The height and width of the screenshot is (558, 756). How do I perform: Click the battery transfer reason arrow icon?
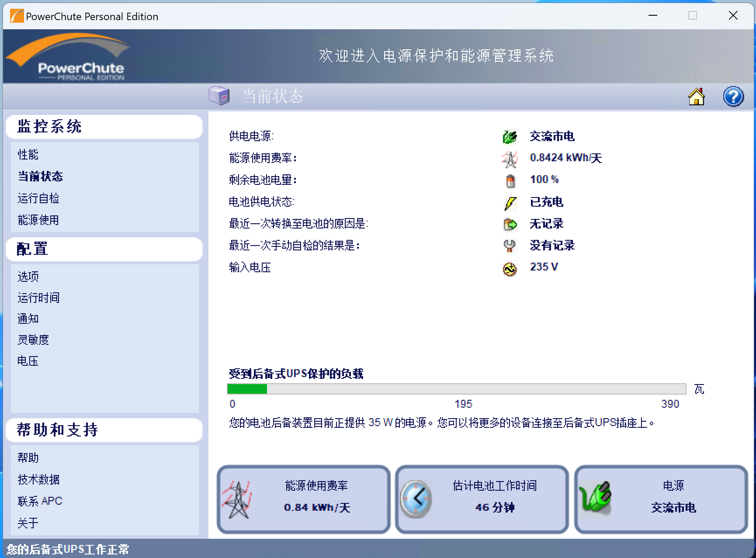click(x=510, y=224)
